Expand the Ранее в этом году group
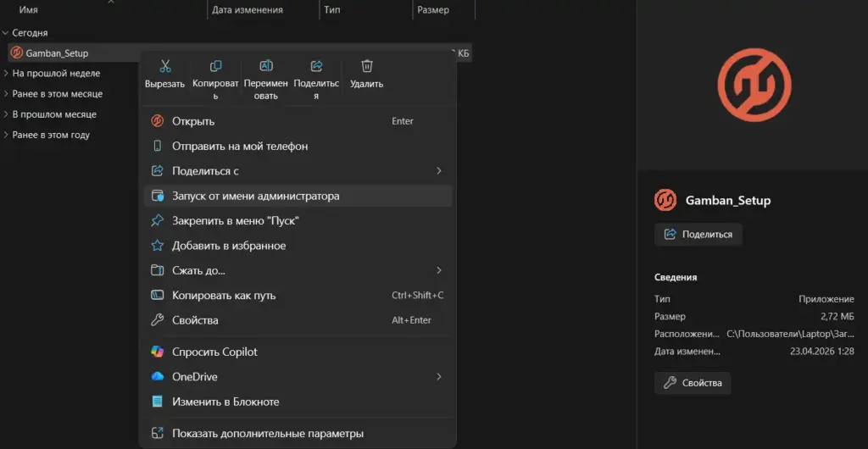Image resolution: width=868 pixels, height=449 pixels. click(x=5, y=135)
